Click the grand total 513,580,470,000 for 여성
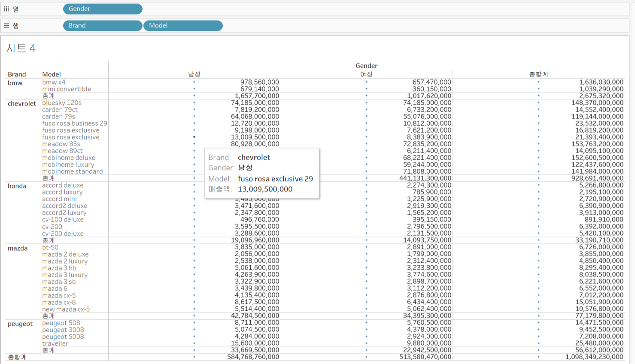 coord(425,357)
